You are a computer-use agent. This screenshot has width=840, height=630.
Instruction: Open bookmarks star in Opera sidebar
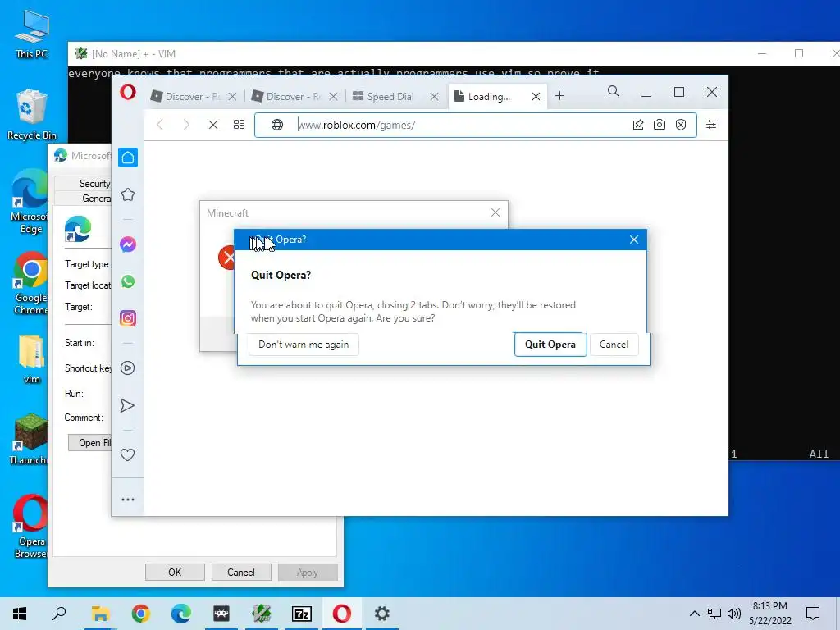(x=127, y=194)
